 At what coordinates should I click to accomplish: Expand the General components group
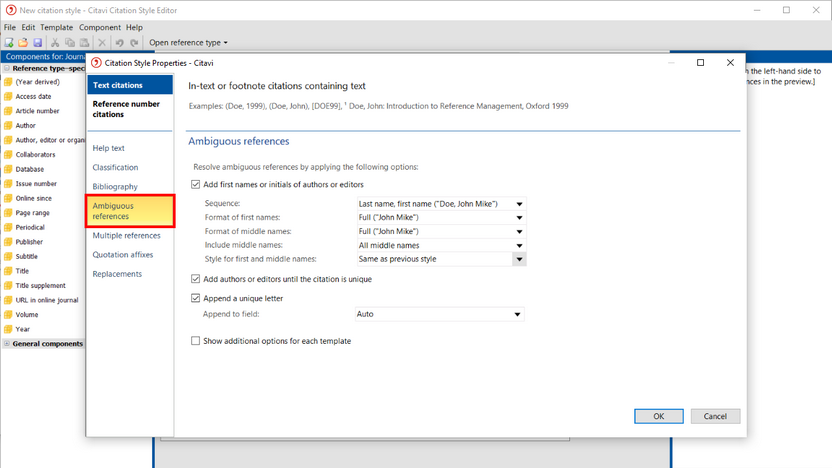coord(7,344)
